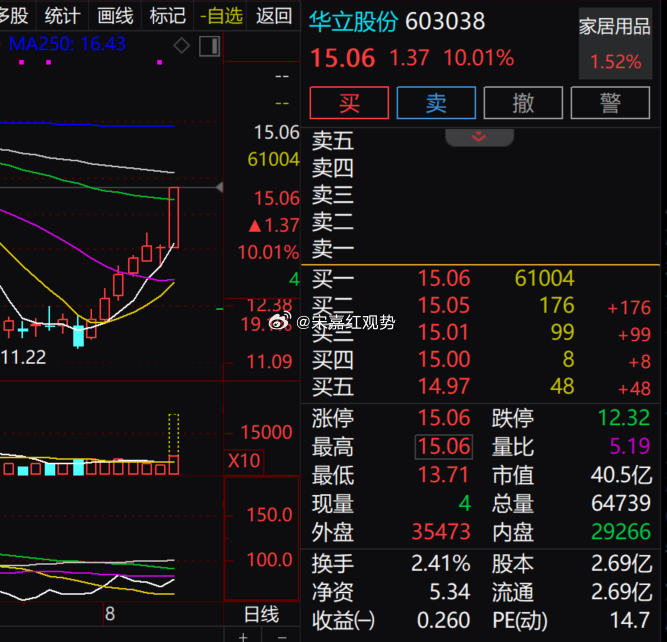Select the 买四 price 15.00
Screen dimensions: 667x642
click(444, 359)
